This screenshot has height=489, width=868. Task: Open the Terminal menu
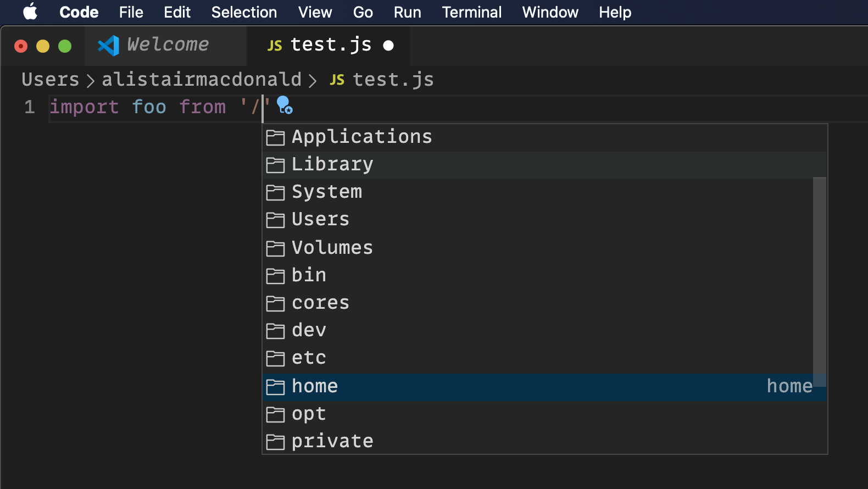[471, 12]
